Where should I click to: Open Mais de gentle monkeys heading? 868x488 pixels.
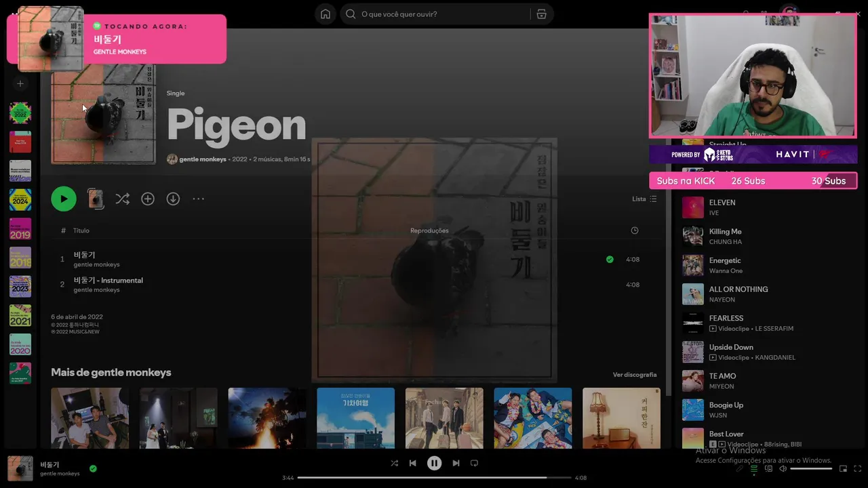111,372
